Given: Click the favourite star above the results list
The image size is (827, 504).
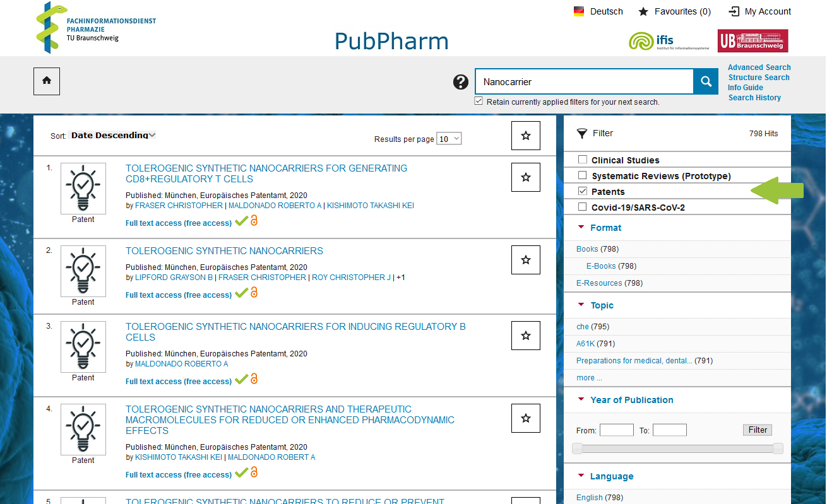Looking at the screenshot, I should click(525, 136).
